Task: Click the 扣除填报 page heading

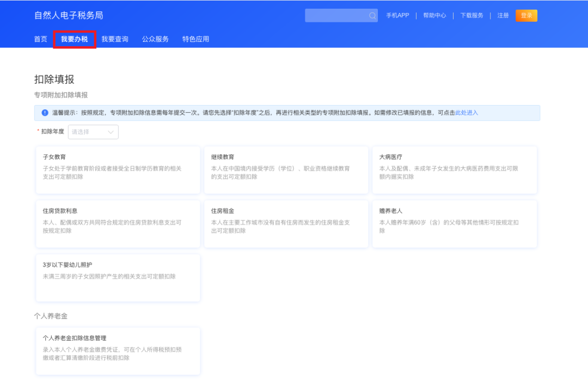Action: pos(54,79)
